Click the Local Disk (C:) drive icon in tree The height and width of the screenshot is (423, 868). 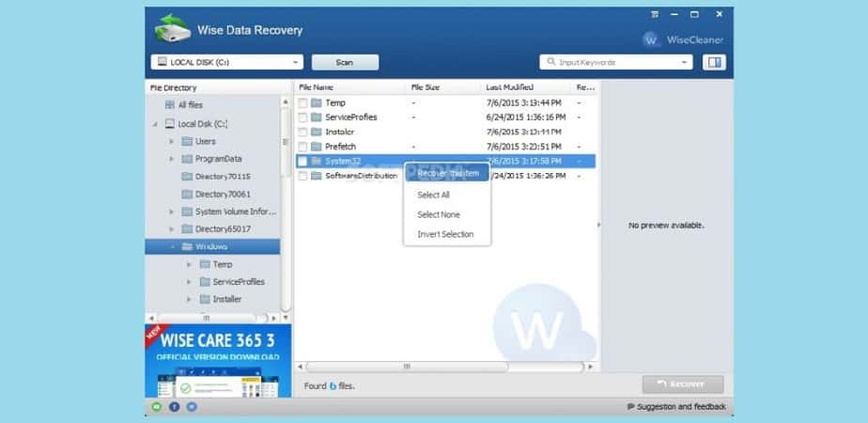pos(170,123)
